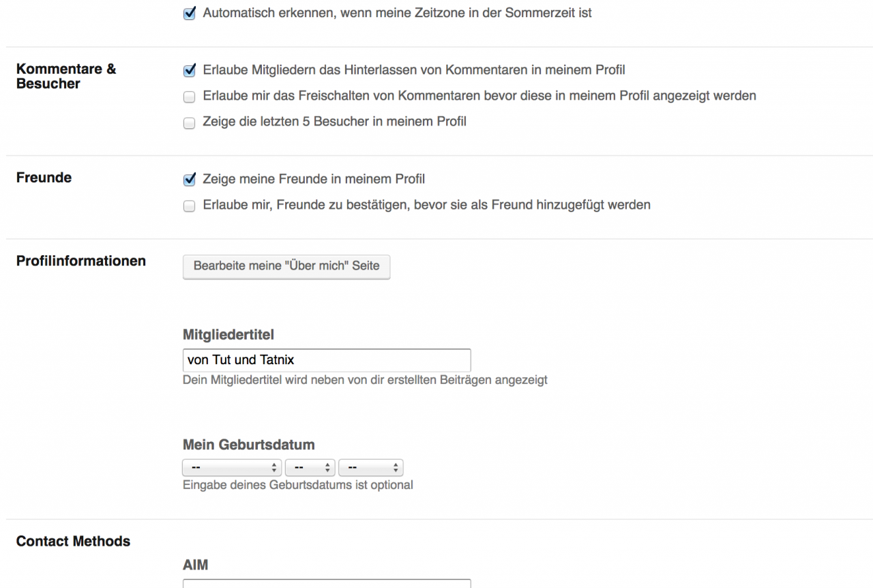This screenshot has width=873, height=588.
Task: Focus the Mitgliedertitel text field
Action: pyautogui.click(x=327, y=359)
